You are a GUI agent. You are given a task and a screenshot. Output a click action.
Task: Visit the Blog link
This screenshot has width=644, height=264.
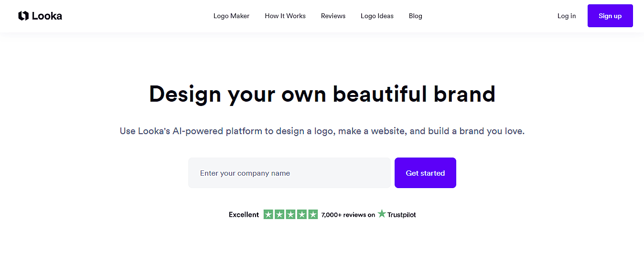click(416, 16)
